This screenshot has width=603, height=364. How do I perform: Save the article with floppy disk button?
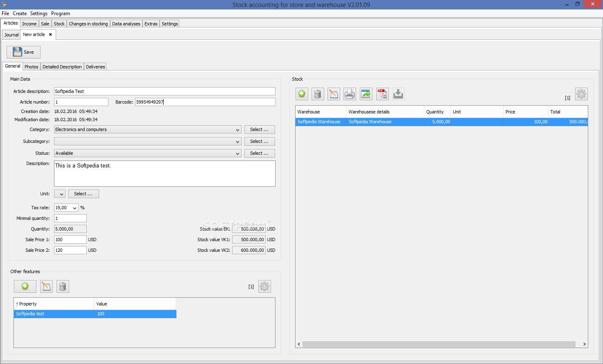[23, 52]
